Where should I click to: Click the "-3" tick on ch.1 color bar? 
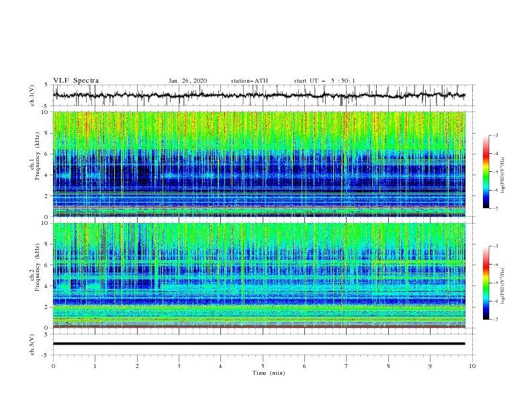pos(495,135)
